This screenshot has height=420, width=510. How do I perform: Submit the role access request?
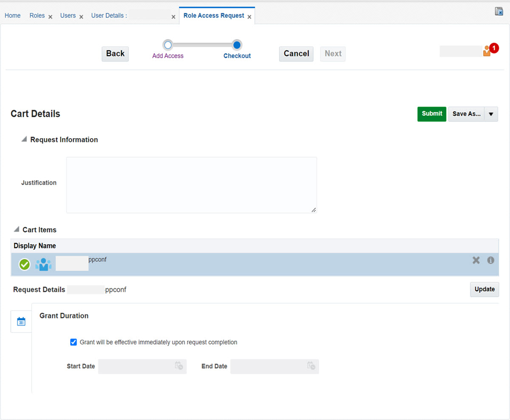click(431, 114)
